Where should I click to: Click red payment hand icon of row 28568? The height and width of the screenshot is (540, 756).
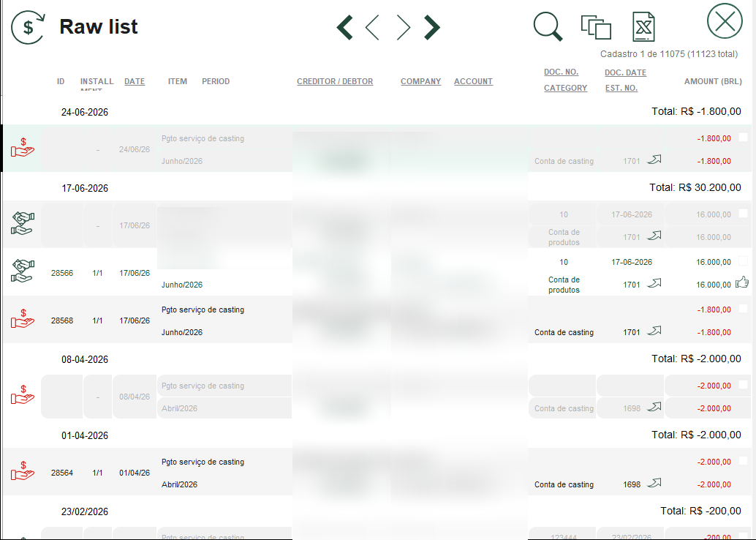point(23,319)
